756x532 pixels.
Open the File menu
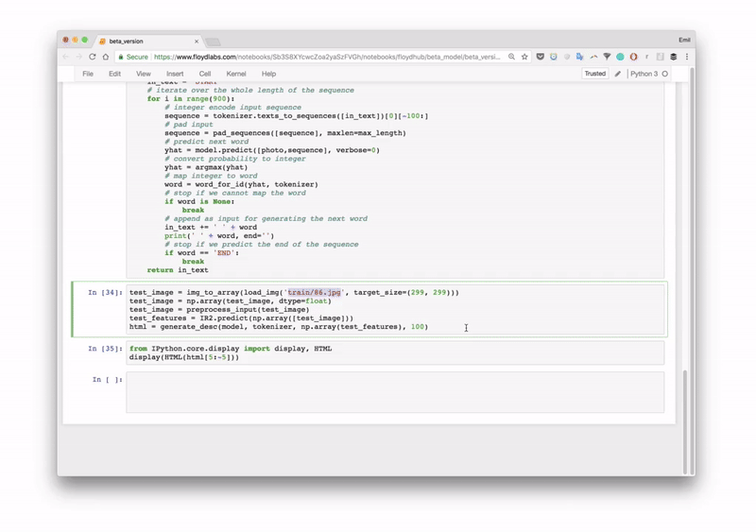[88, 74]
